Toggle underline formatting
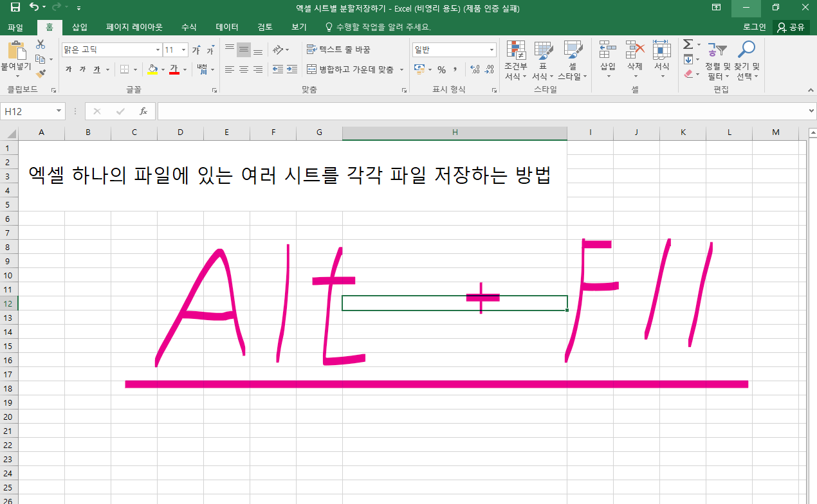 [x=95, y=69]
